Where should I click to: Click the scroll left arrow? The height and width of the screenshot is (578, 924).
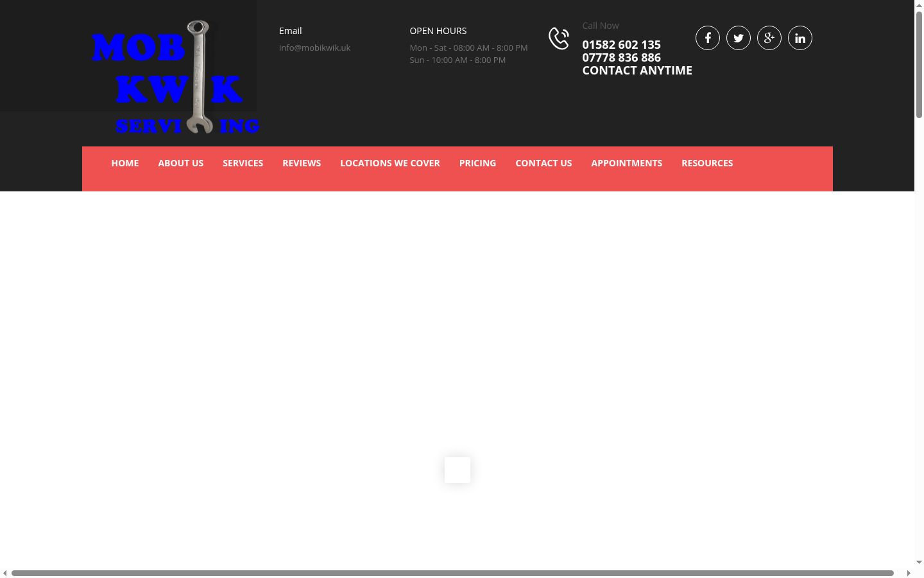pos(4,573)
